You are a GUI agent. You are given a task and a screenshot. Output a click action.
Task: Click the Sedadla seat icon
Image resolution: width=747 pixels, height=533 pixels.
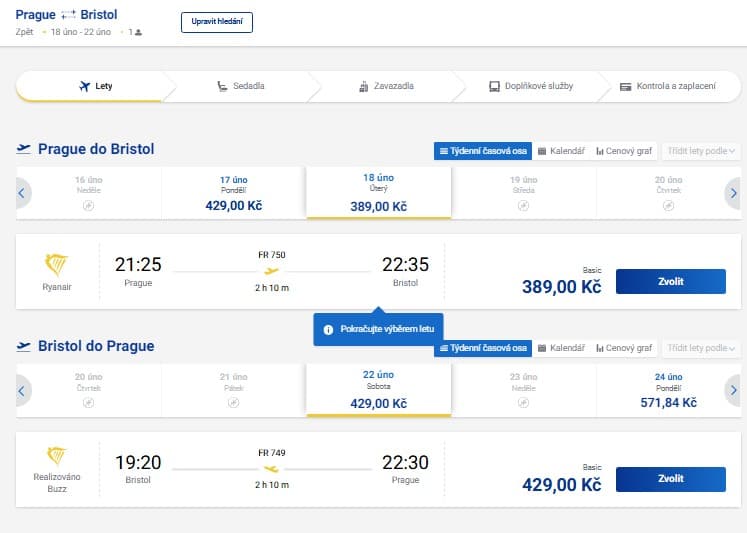[x=222, y=86]
